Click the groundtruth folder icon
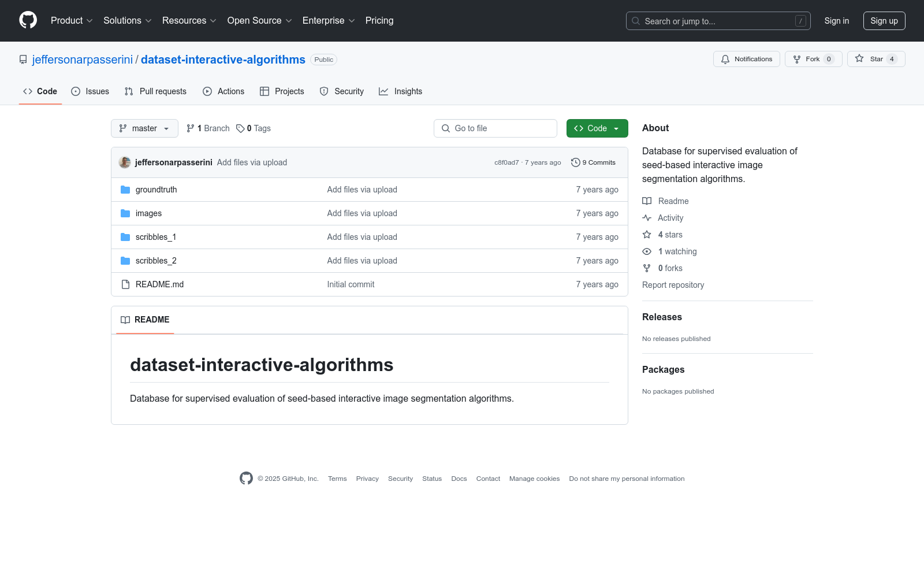Viewport: 924px width, 578px height. [x=125, y=190]
